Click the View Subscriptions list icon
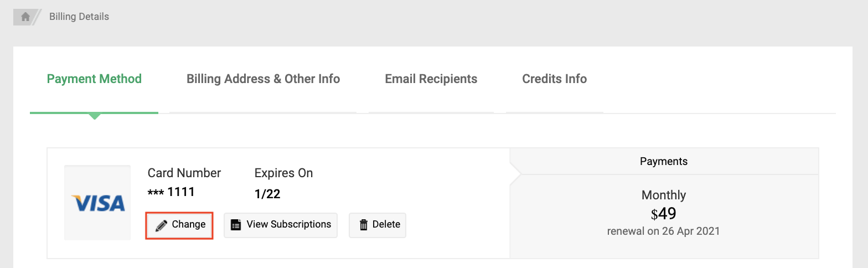Image resolution: width=868 pixels, height=268 pixels. [x=236, y=225]
